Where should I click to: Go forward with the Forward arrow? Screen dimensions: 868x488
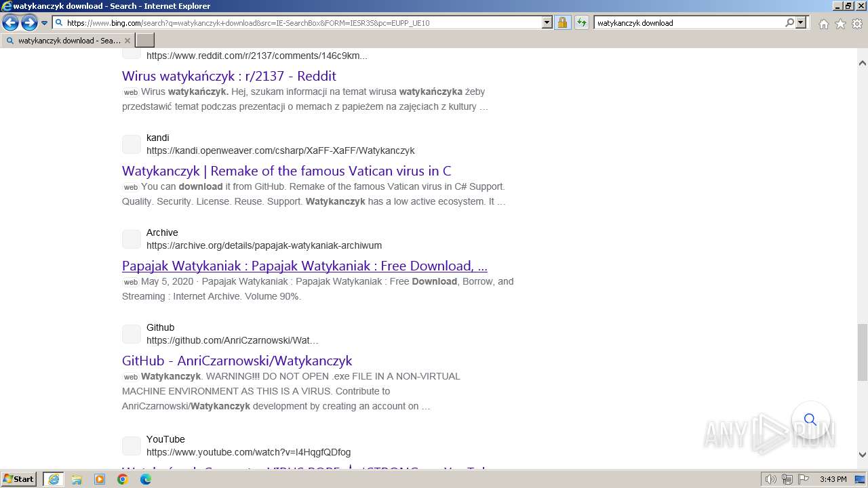(x=29, y=22)
